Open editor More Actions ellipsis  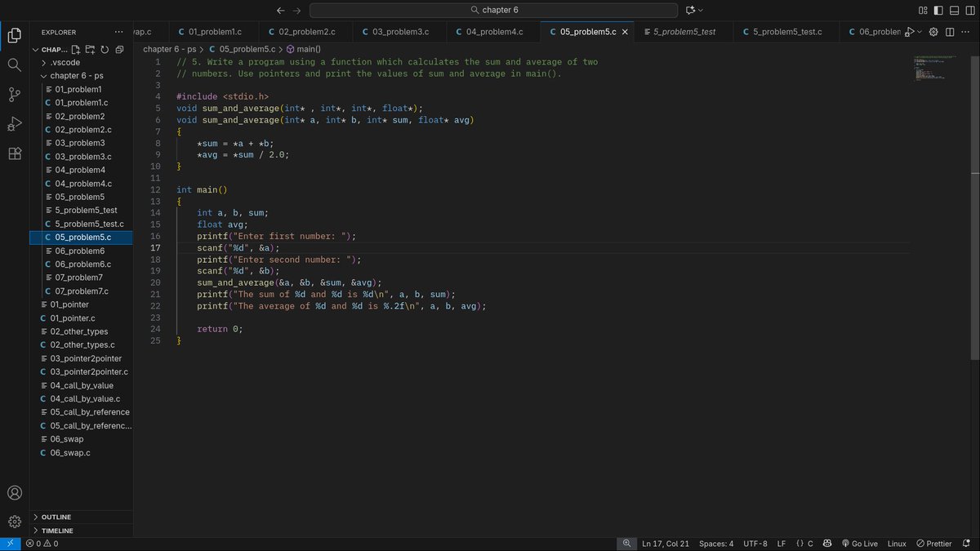click(x=966, y=32)
